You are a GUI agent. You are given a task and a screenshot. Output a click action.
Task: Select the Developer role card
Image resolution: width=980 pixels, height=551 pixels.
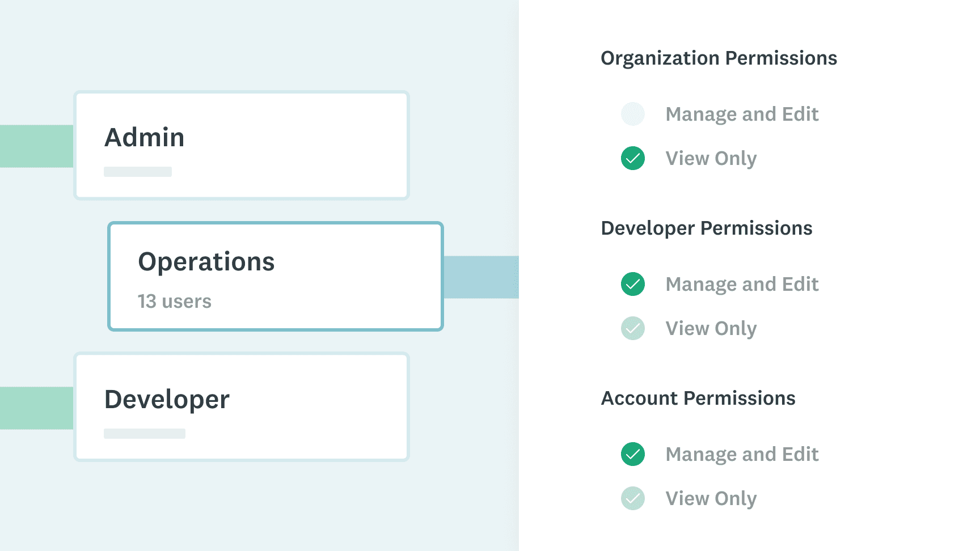[x=242, y=407]
